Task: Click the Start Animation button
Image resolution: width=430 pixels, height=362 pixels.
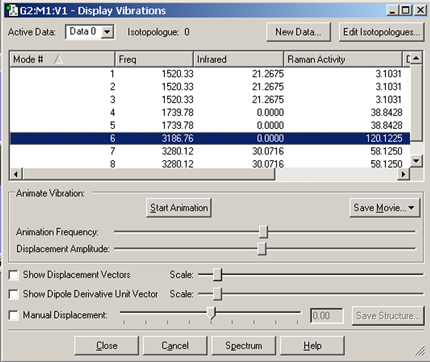Action: coord(179,208)
